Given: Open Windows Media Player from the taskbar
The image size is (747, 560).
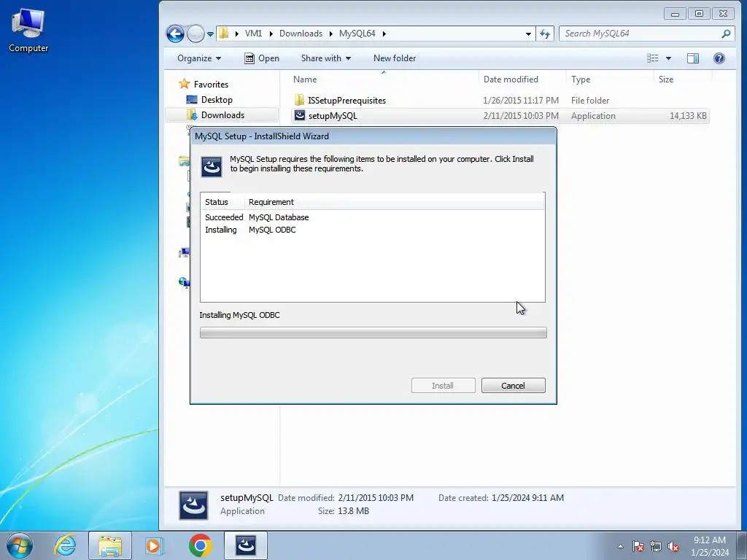Looking at the screenshot, I should click(154, 545).
